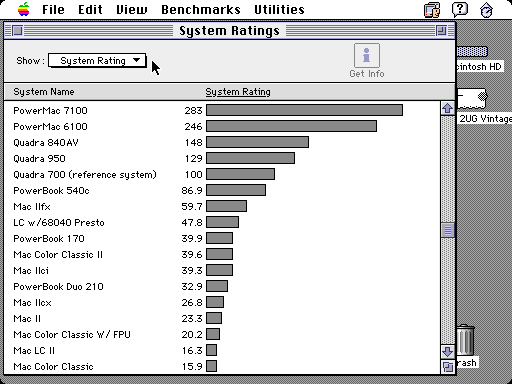Select the Mac LC II row
Screen dimensions: 512x384
(x=222, y=350)
